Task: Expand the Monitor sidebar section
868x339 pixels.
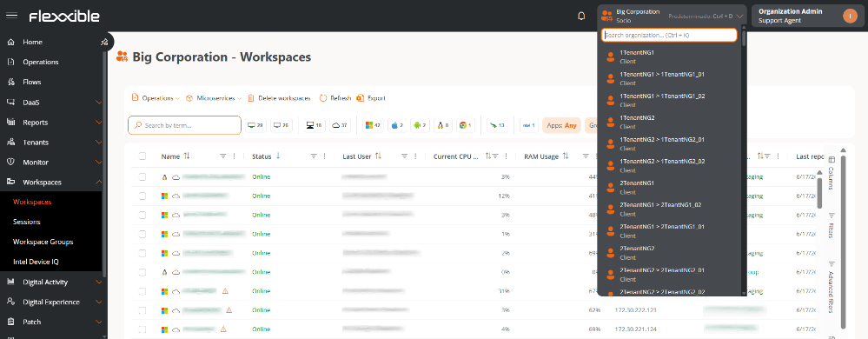Action: (98, 163)
